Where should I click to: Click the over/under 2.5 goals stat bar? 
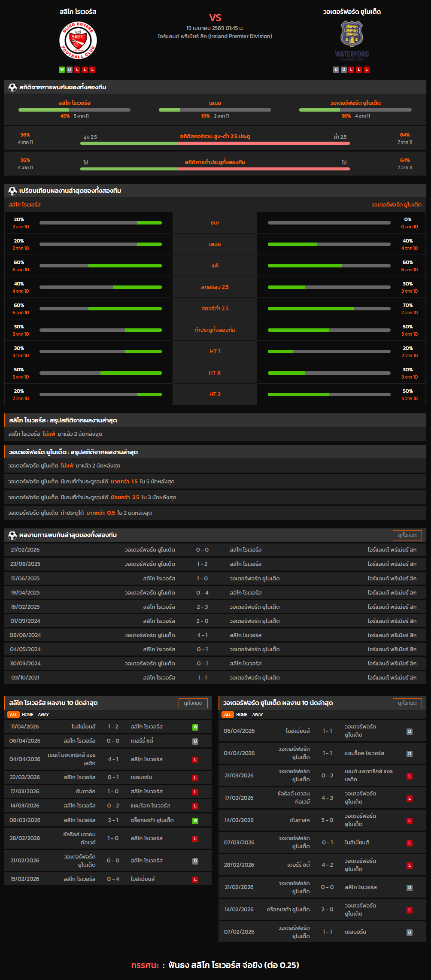click(215, 143)
